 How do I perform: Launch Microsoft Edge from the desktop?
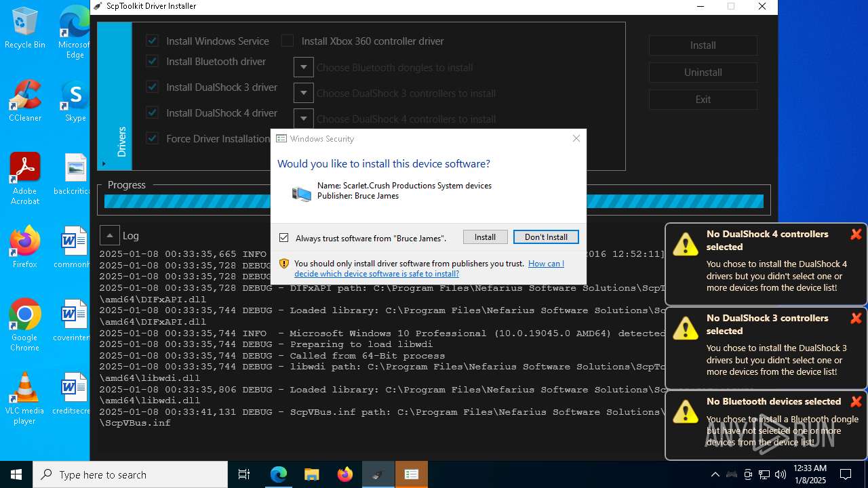click(x=75, y=31)
